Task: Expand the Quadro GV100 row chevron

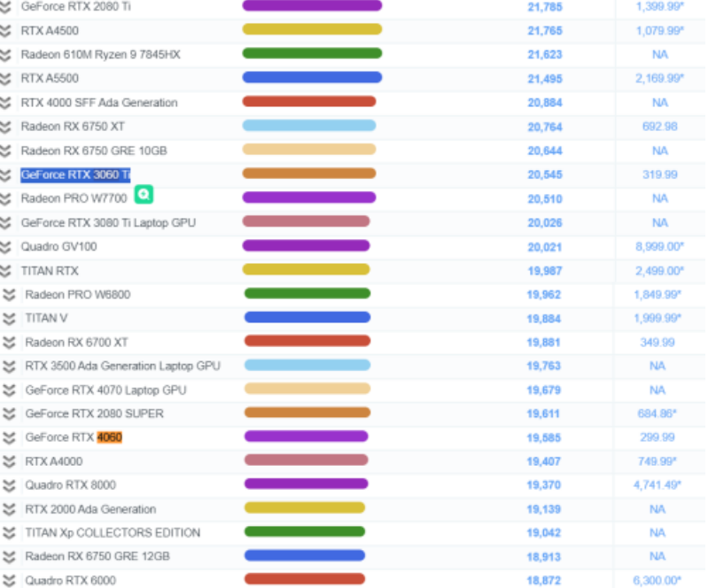Action: [5, 247]
